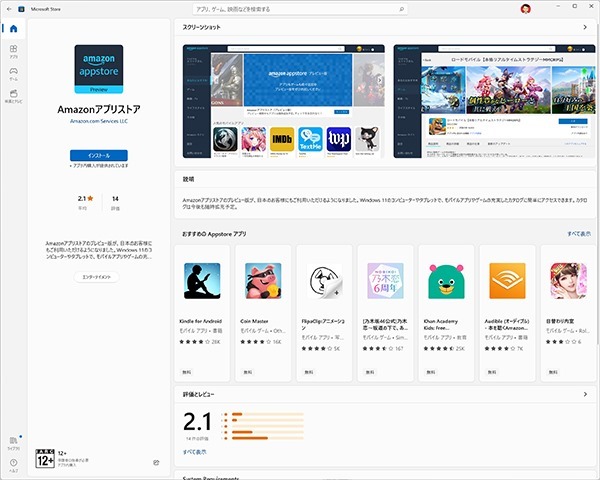Open the user profile avatar
This screenshot has width=600, height=480.
(x=526, y=9)
